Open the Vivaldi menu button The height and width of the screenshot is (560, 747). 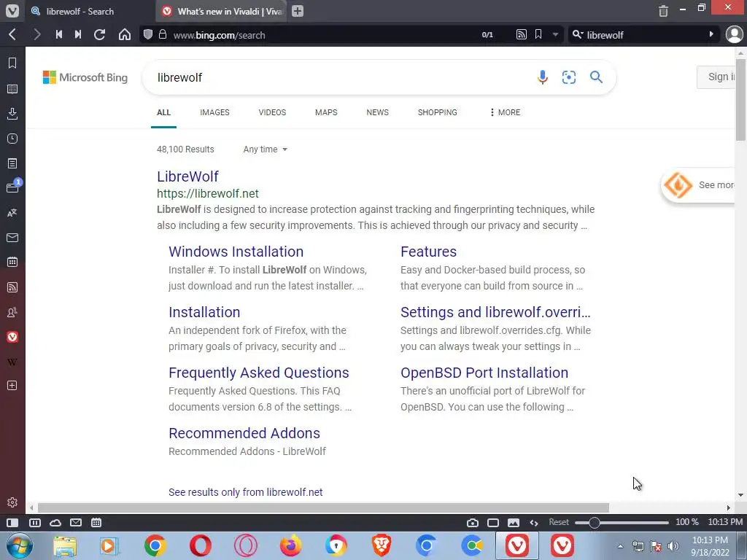click(x=12, y=10)
